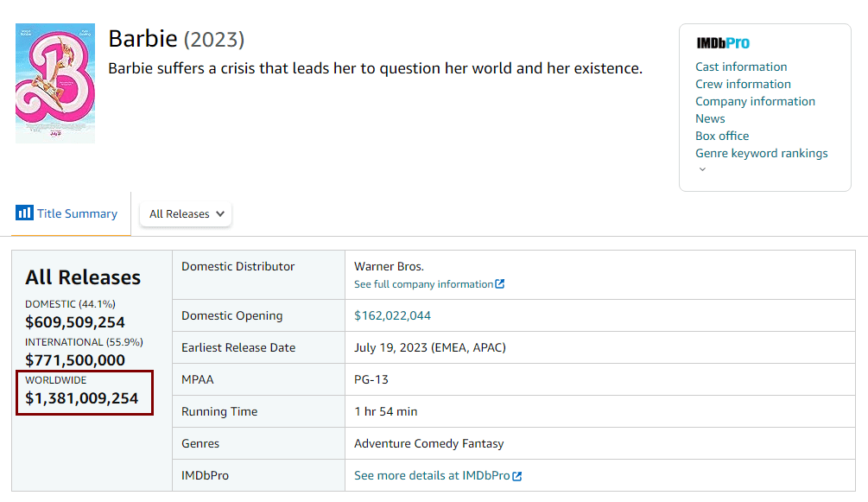The image size is (868, 502).
Task: Click the $162,022,044 domestic opening figure
Action: point(392,315)
